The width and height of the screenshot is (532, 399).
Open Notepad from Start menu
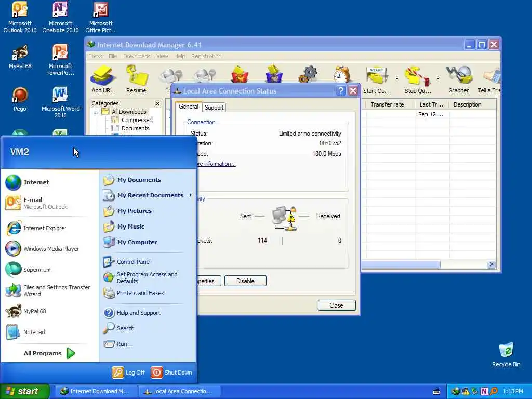coord(49,332)
